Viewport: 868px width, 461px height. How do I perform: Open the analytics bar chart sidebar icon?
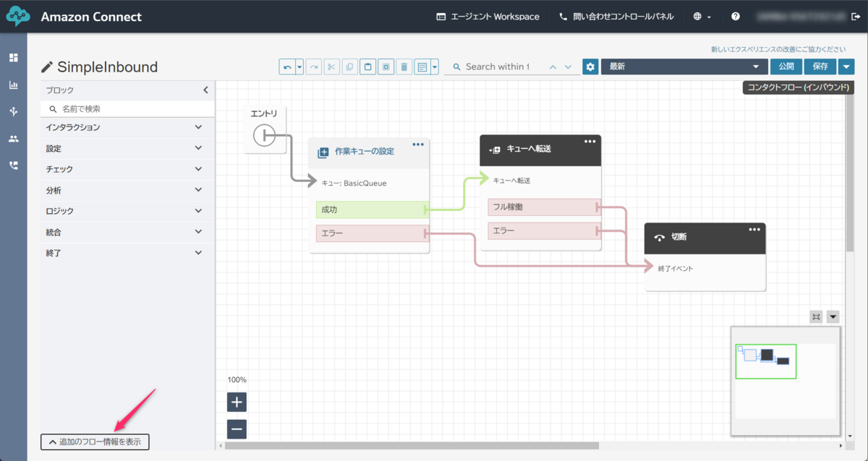[14, 85]
